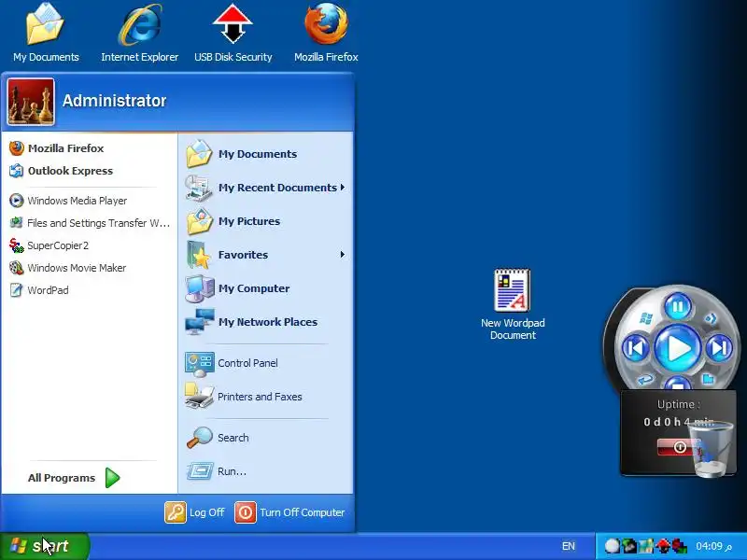Click Administrator chess user picture
747x560 pixels.
click(x=31, y=102)
